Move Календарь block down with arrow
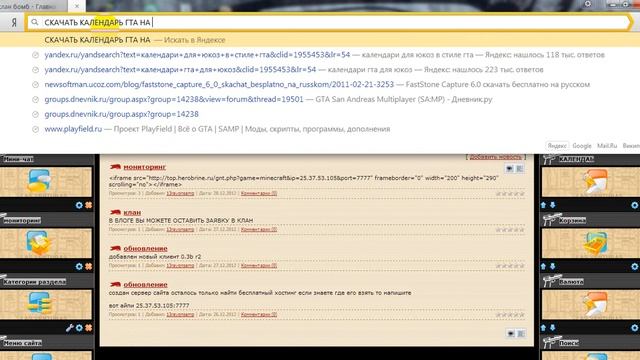Viewport: 640px width, 360px height. coord(553,205)
